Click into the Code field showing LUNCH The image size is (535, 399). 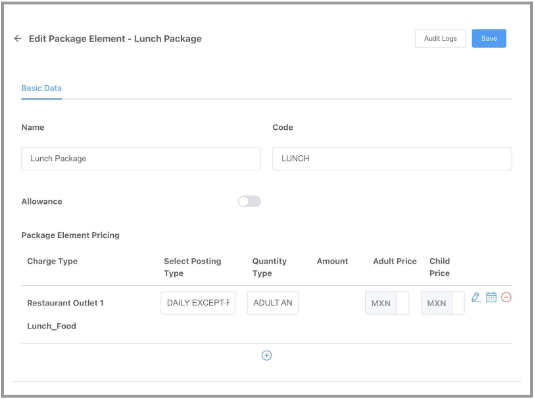(x=392, y=159)
